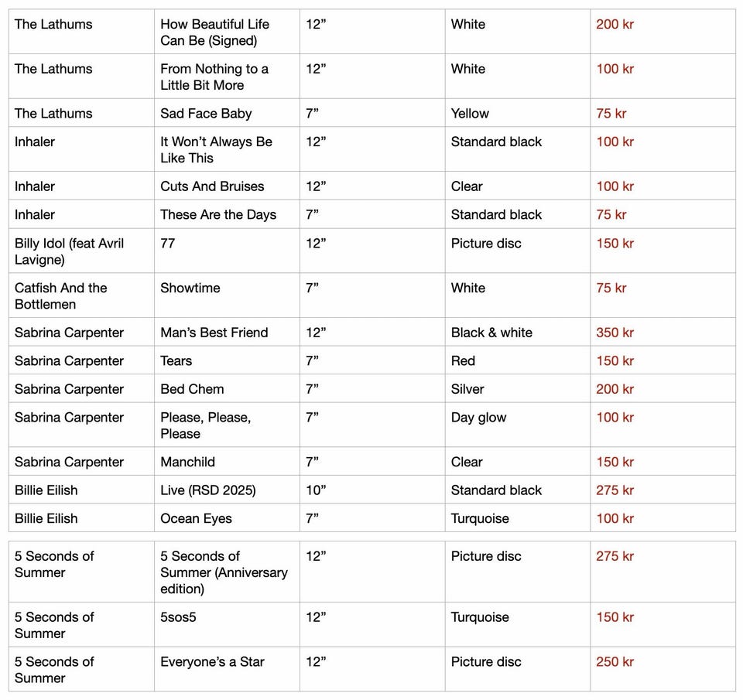This screenshot has height=700, width=743.
Task: Click the "Man's Best Friend" title cell
Action: point(214,333)
